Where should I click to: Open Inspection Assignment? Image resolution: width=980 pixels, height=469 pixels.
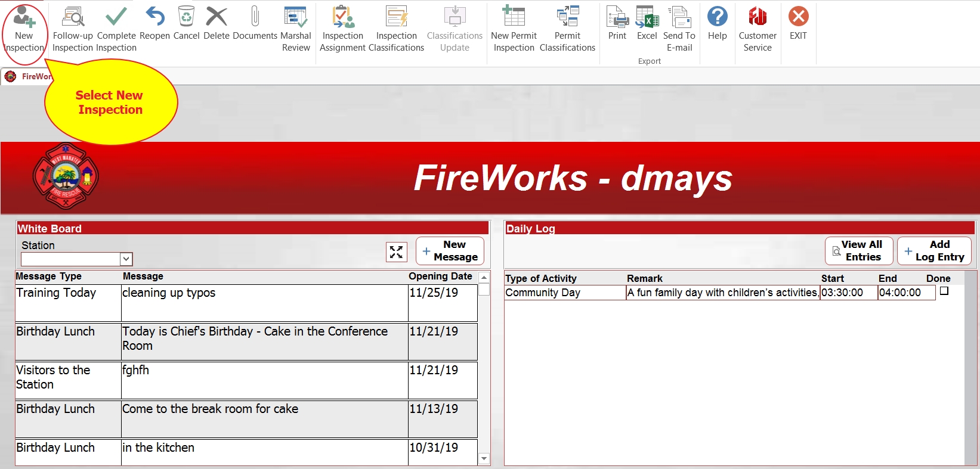[342, 30]
